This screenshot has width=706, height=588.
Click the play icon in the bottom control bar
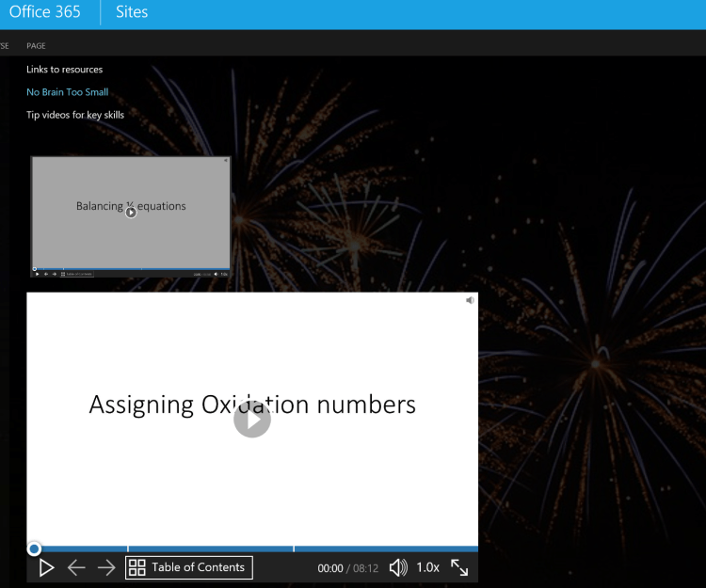tap(46, 567)
